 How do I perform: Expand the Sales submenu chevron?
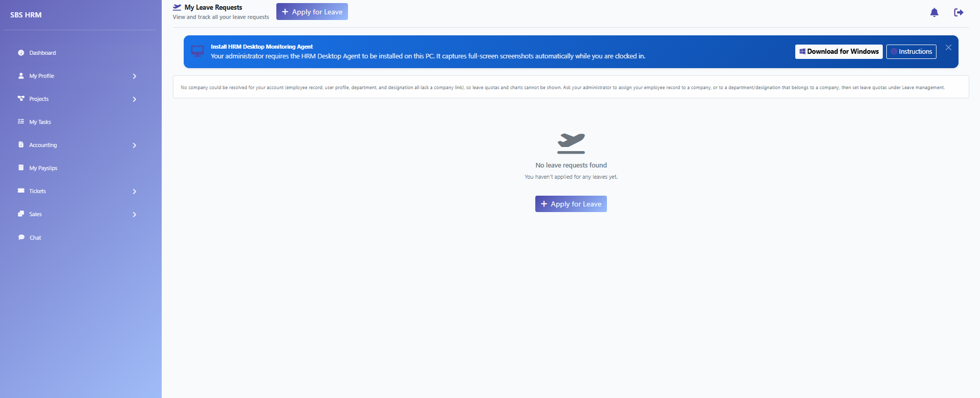pyautogui.click(x=135, y=214)
